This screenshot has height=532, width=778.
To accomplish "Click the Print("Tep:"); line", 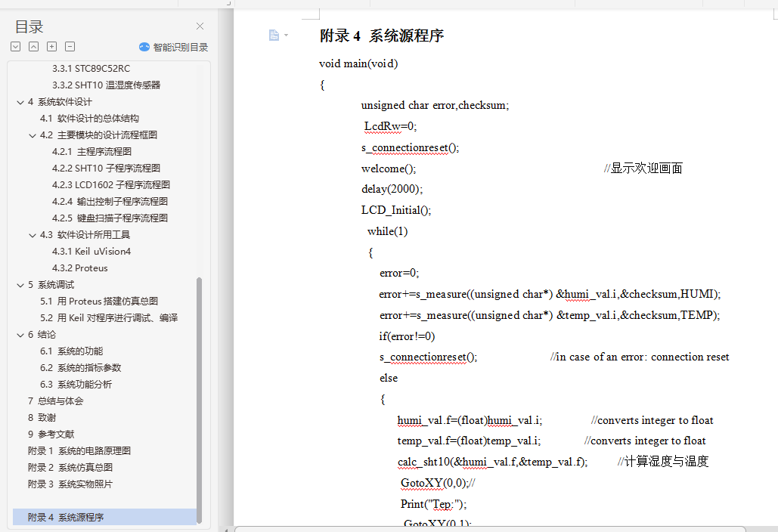I will 434,504.
